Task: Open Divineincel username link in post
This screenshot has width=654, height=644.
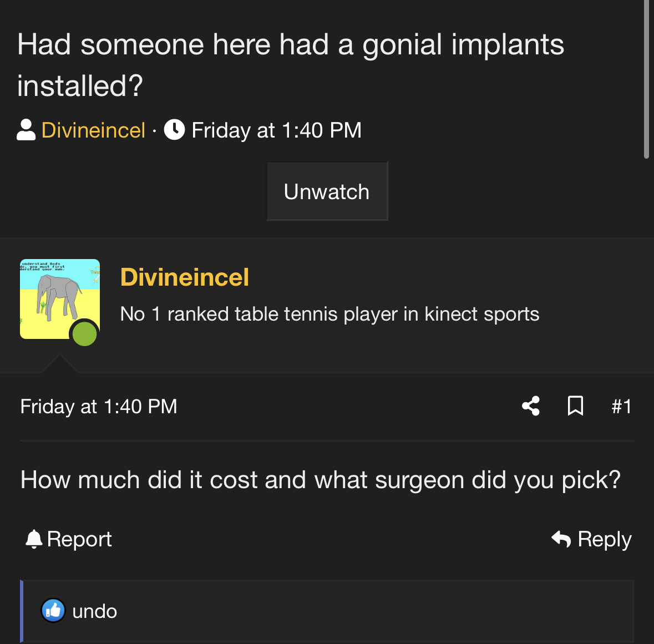Action: 184,277
